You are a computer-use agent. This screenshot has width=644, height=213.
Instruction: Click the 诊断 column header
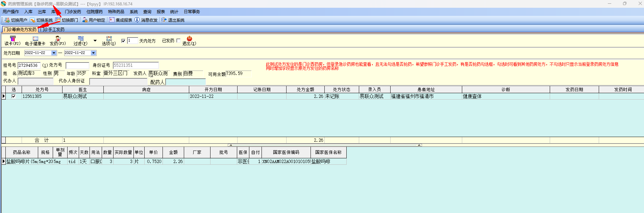click(x=506, y=89)
